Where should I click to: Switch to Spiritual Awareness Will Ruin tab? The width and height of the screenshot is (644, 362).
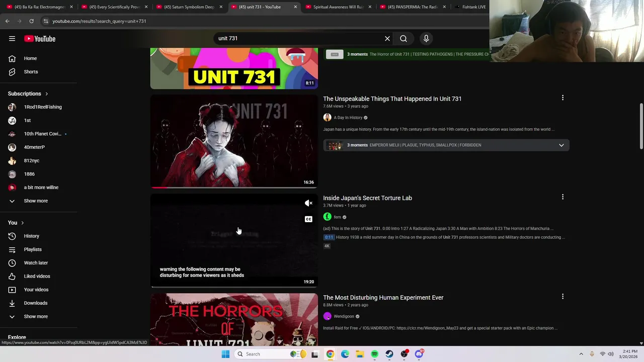coord(338,7)
